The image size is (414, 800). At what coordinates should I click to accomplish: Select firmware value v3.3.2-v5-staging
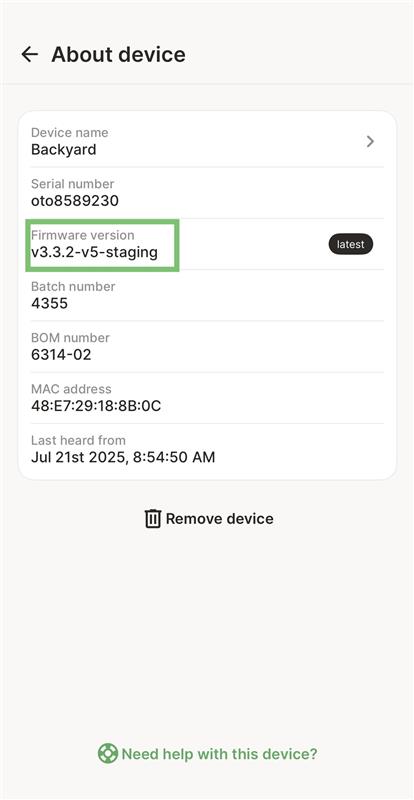[94, 252]
